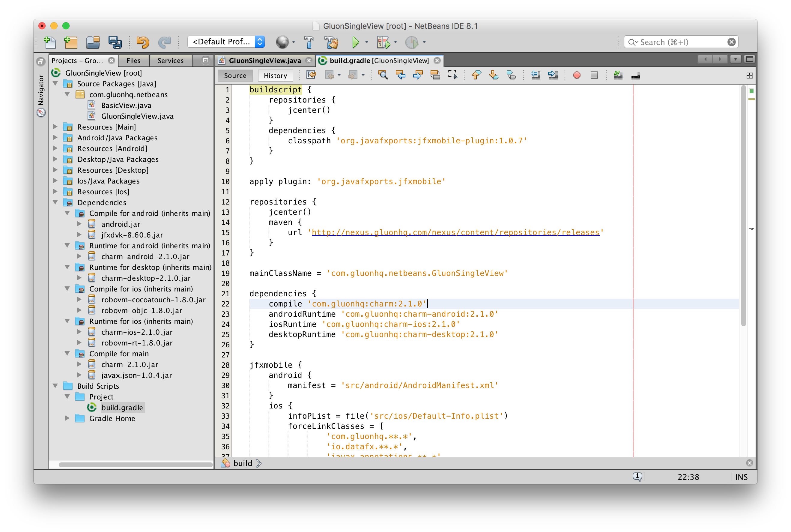Open the browser globe dropdown arrow
Viewport: 791px width, 532px height.
point(294,42)
